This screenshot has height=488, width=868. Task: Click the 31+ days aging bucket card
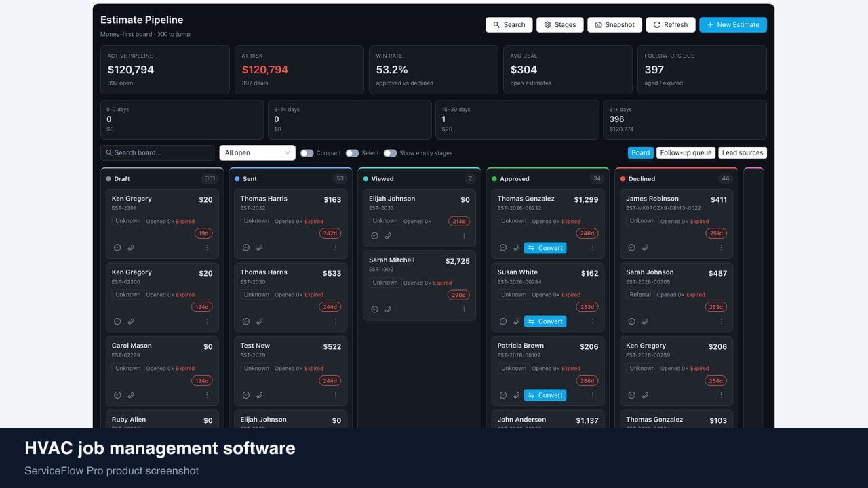(685, 119)
